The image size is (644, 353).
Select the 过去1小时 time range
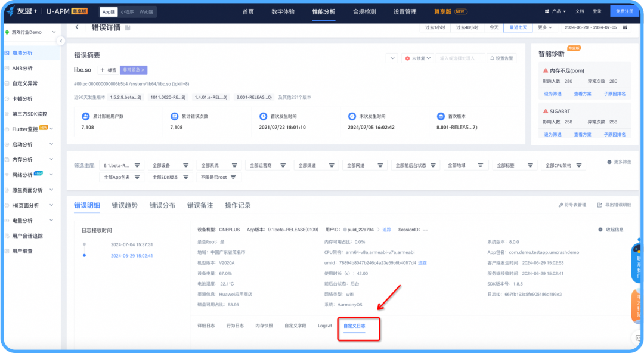(435, 27)
